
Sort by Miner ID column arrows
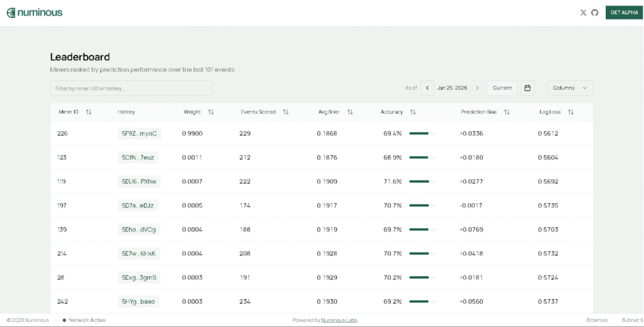point(89,112)
